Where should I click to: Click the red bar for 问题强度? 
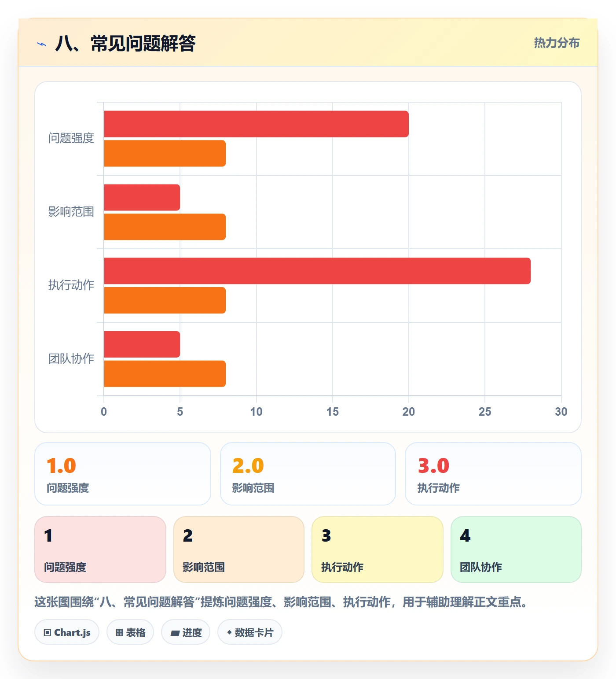[x=257, y=124]
